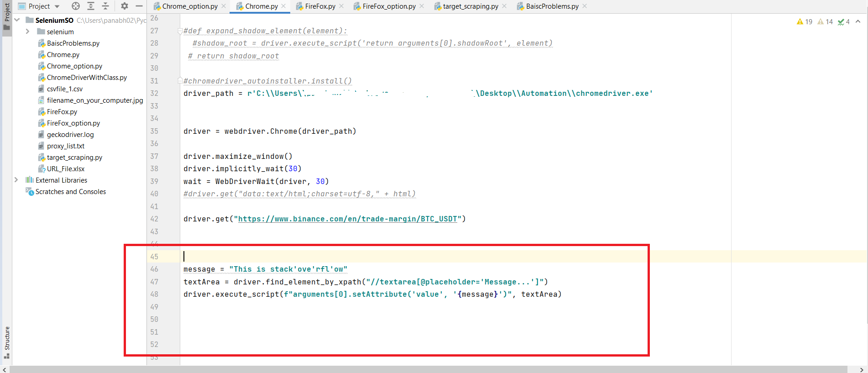Image resolution: width=868 pixels, height=373 pixels.
Task: Click the External Libraries icon
Action: [30, 180]
